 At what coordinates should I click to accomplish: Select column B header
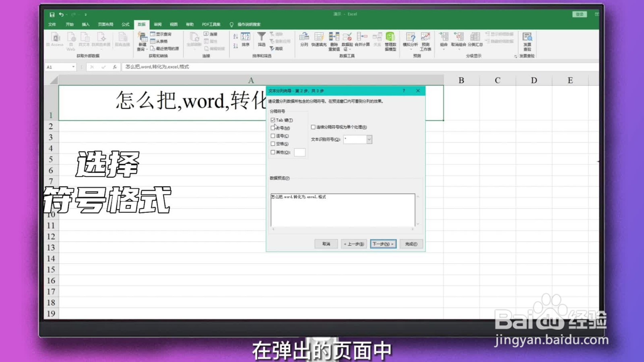point(461,80)
